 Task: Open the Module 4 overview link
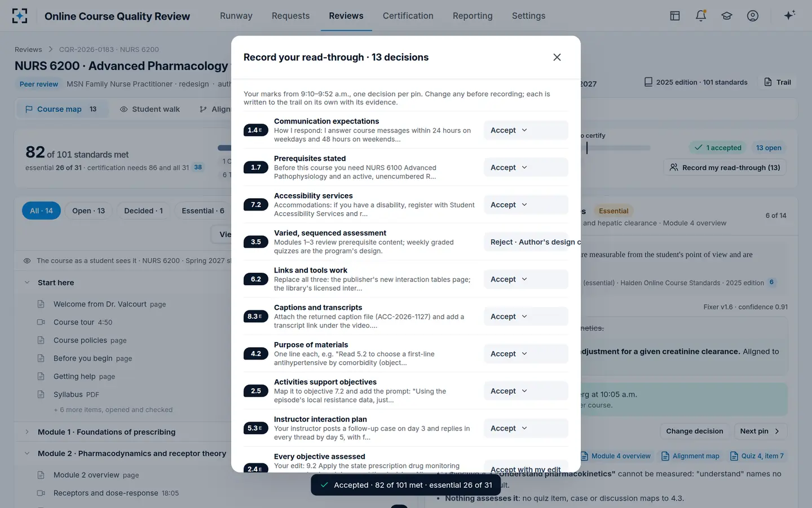coord(616,456)
